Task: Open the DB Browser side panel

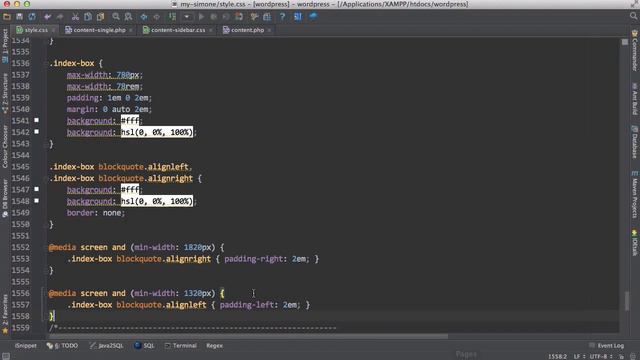Action: [x=5, y=197]
